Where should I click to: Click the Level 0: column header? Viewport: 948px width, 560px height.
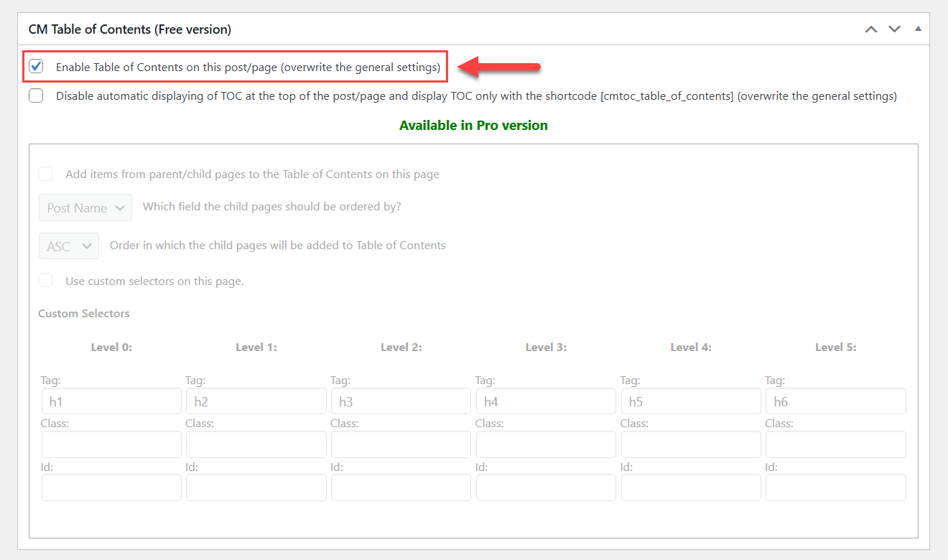[x=111, y=347]
